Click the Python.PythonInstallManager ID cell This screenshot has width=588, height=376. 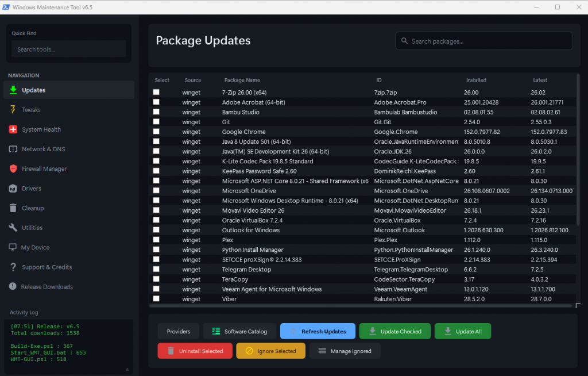tap(413, 250)
